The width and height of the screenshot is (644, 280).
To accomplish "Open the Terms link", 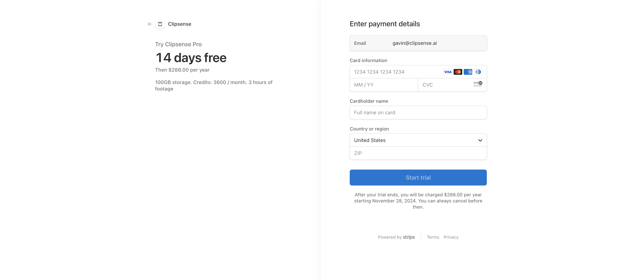I will click(433, 237).
